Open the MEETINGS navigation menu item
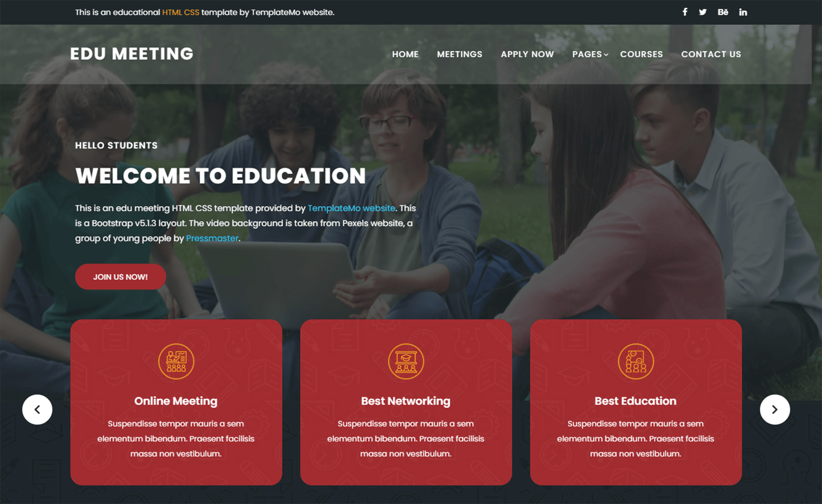Viewport: 822px width, 504px height. tap(459, 54)
